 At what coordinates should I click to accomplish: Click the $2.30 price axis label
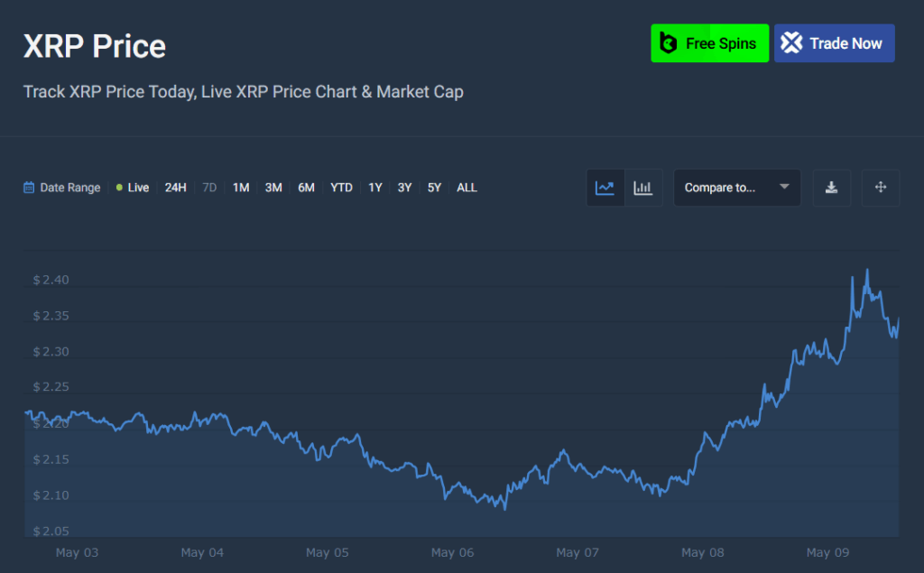[51, 352]
